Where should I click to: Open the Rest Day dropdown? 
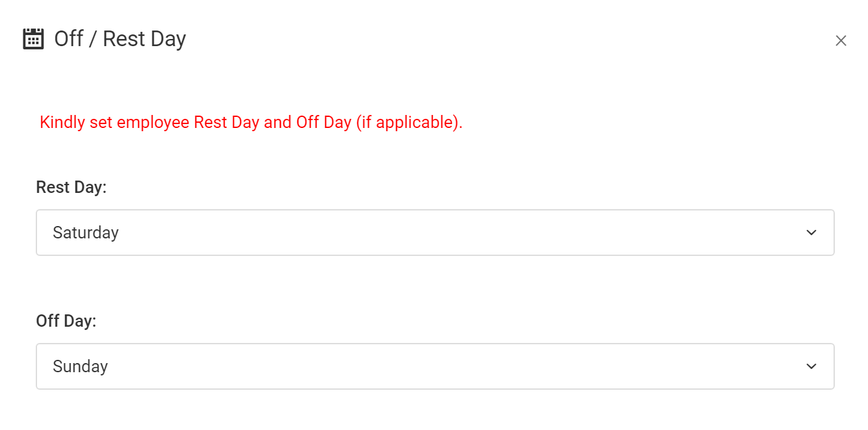(x=434, y=233)
